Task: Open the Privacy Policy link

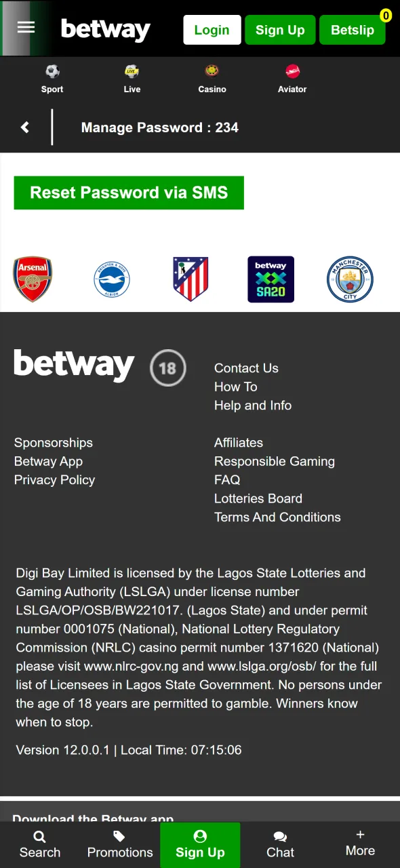Action: (x=54, y=479)
